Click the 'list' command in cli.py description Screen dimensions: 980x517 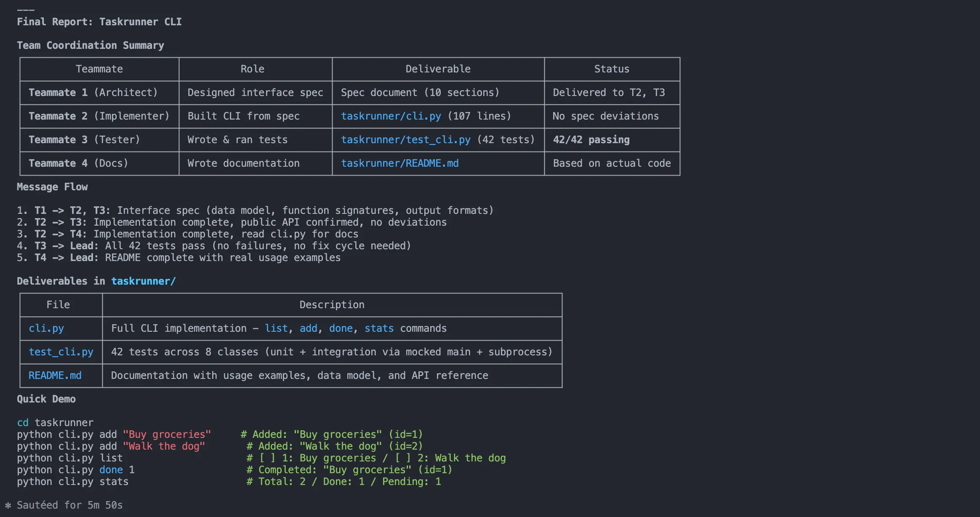[276, 328]
